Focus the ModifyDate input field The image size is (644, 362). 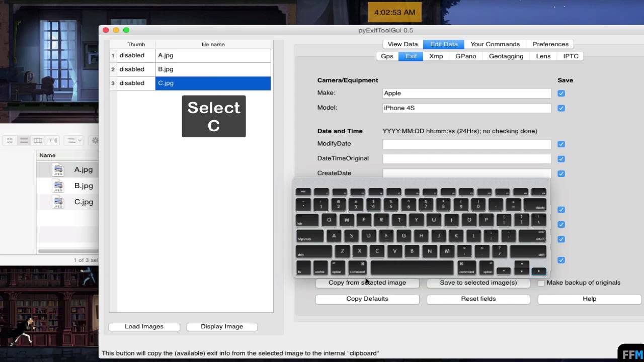click(467, 144)
